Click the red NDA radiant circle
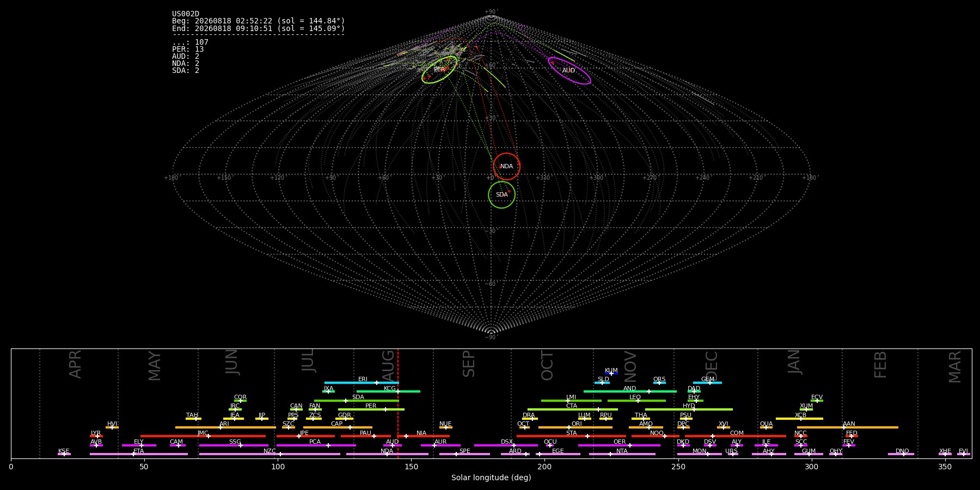980x490 pixels. (x=506, y=167)
